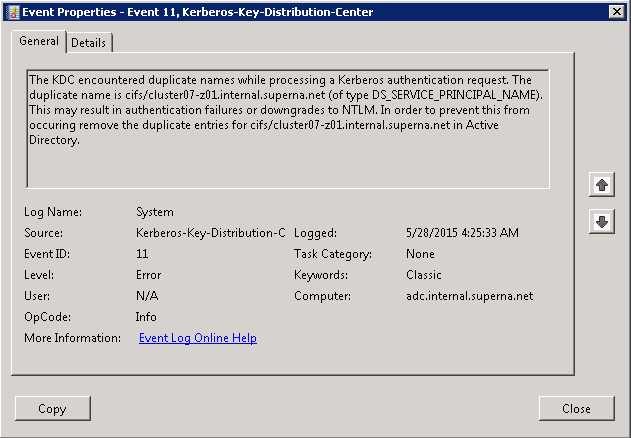Screen dimensions: 631x438
Task: Switch to the Details tab
Action: [x=89, y=43]
